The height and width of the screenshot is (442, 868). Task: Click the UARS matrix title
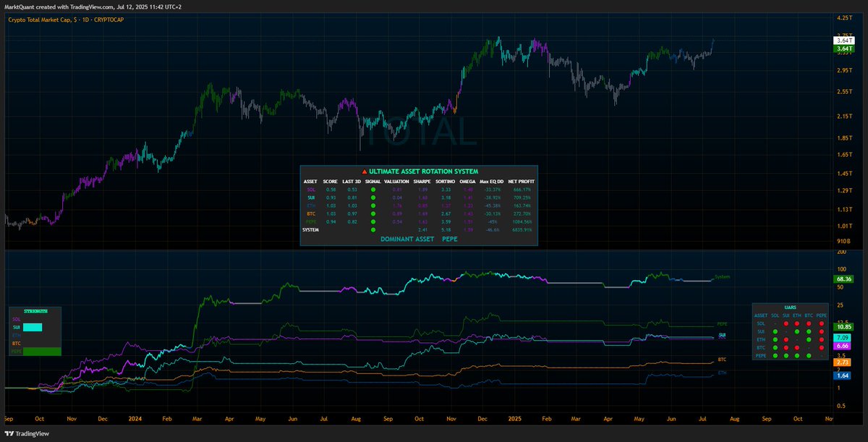click(791, 307)
